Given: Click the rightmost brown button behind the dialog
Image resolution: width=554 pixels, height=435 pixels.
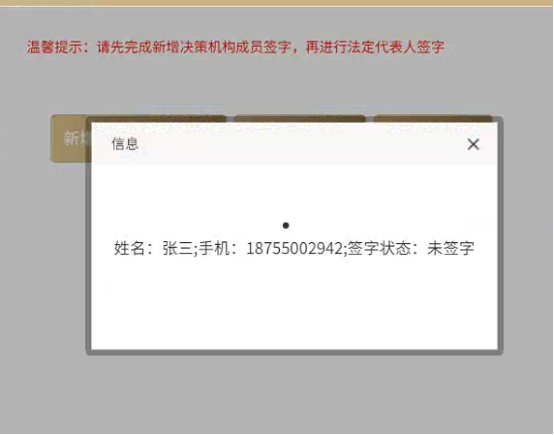Looking at the screenshot, I should 433,118.
